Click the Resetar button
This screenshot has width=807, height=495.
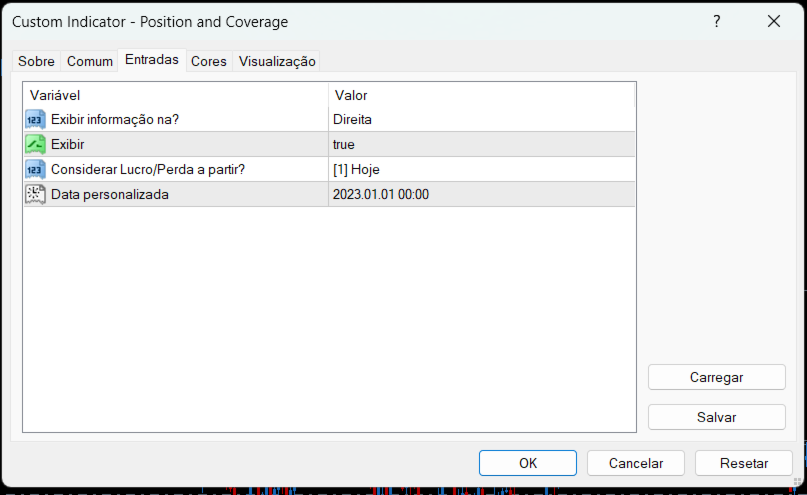pyautogui.click(x=745, y=463)
